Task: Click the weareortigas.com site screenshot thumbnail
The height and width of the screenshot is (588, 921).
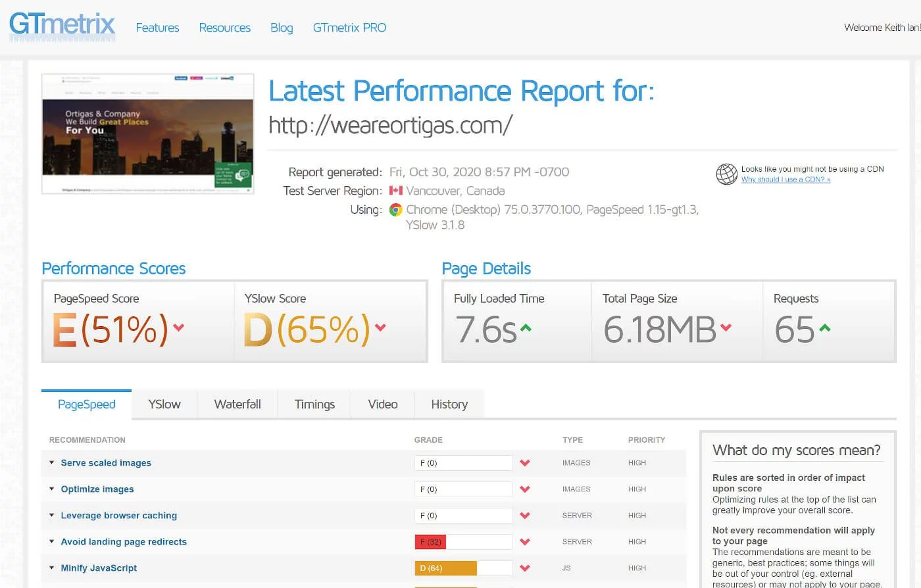Action: (148, 134)
